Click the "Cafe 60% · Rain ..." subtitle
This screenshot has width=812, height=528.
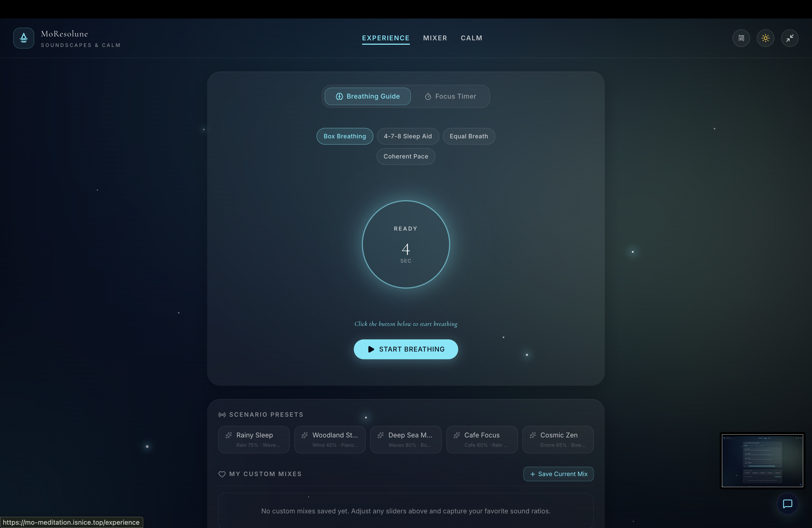(486, 445)
